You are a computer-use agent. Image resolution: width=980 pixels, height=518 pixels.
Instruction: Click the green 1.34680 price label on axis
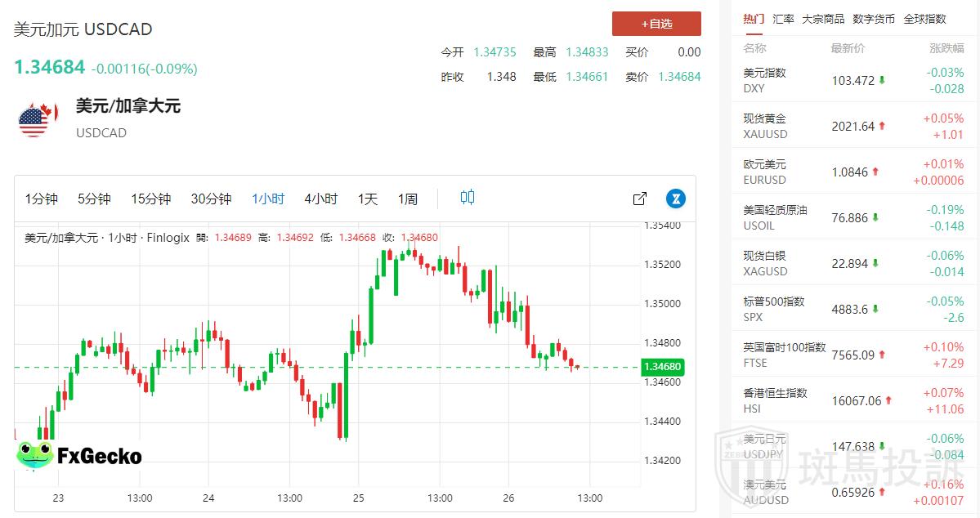click(x=663, y=367)
